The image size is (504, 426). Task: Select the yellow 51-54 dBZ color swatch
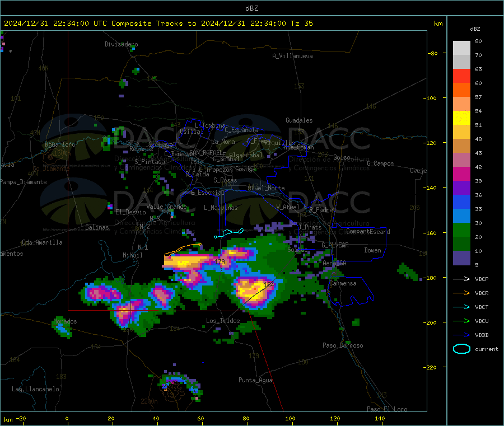(461, 118)
